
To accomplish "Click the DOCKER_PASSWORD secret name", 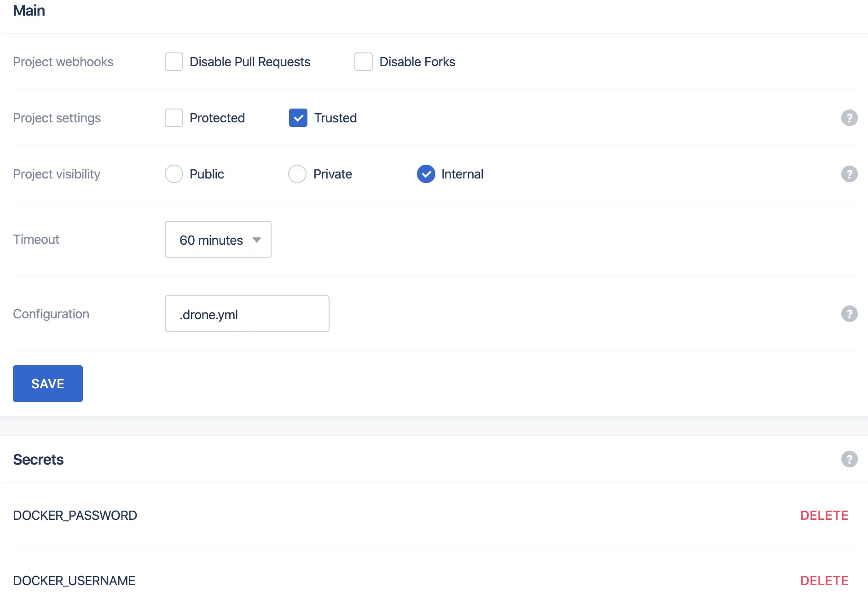I will pyautogui.click(x=75, y=515).
